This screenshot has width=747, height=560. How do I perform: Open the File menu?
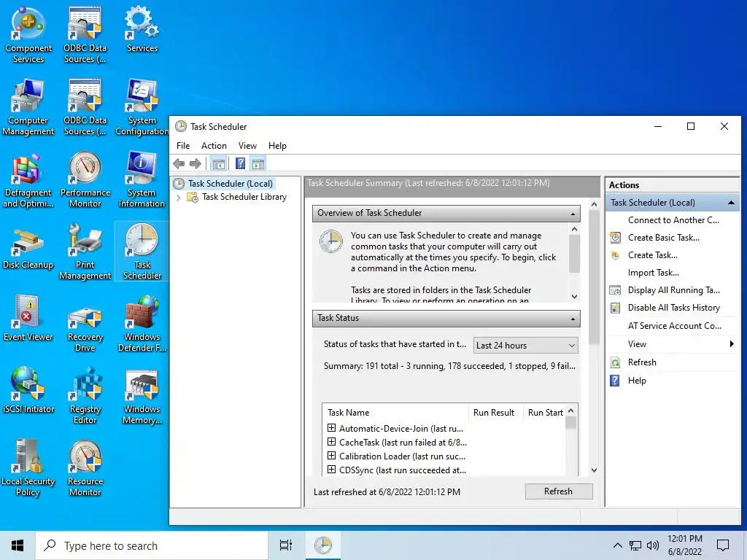click(183, 146)
